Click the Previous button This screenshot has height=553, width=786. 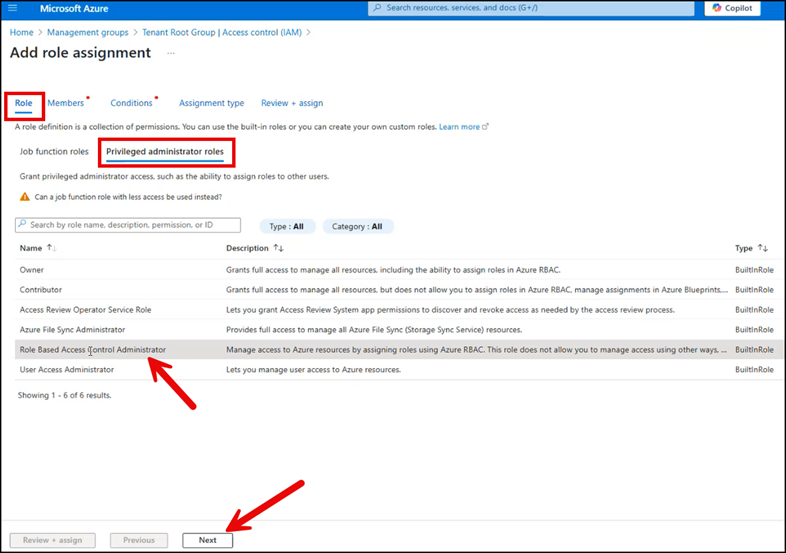(139, 540)
